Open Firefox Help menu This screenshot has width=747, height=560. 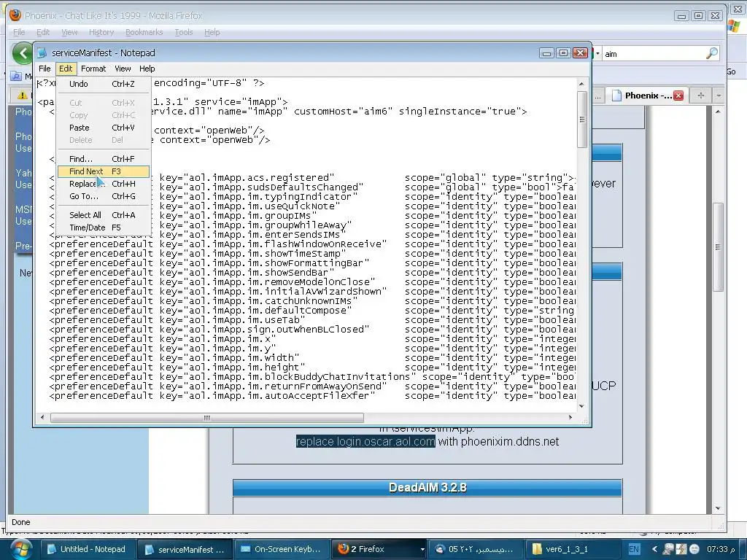click(x=212, y=32)
